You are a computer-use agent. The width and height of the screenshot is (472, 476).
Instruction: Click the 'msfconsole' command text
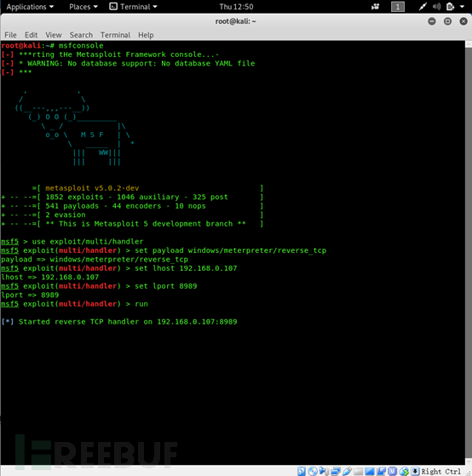pos(81,45)
